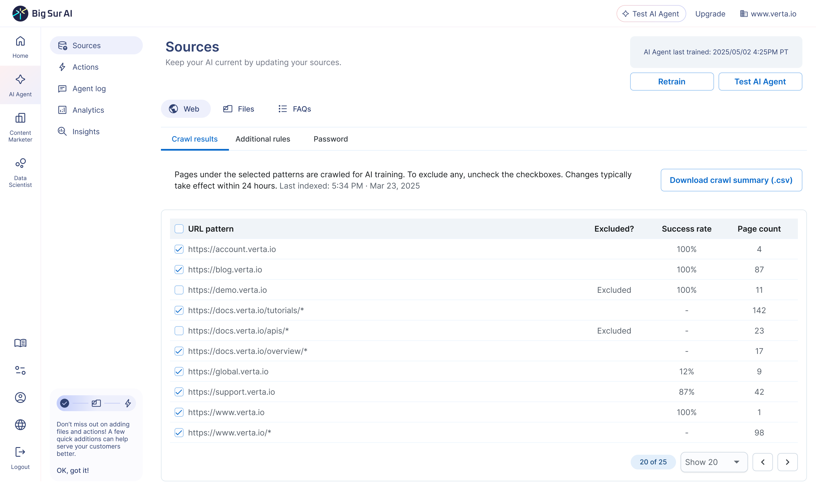Image resolution: width=816 pixels, height=504 pixels.
Task: Open Data Scientist section
Action: 20,172
